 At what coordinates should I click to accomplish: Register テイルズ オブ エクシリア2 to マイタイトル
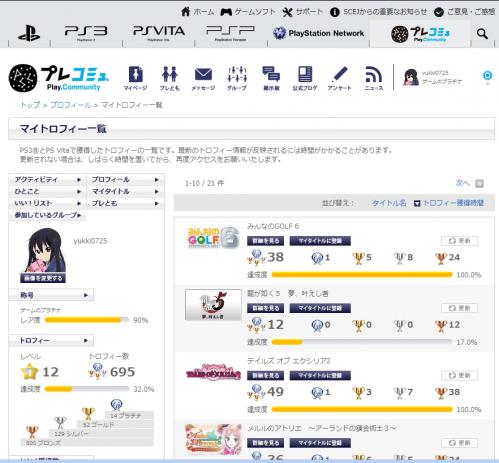[x=320, y=375]
